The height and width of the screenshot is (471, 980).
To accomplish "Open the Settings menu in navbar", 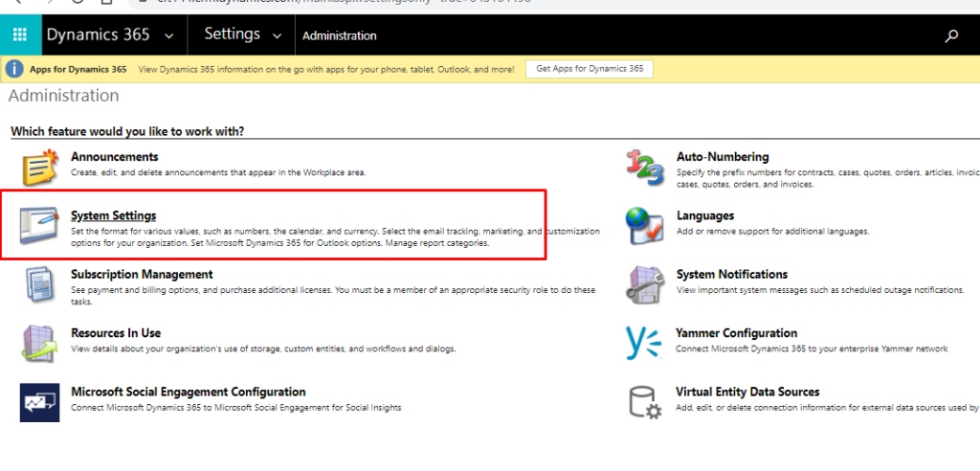I will tap(233, 34).
